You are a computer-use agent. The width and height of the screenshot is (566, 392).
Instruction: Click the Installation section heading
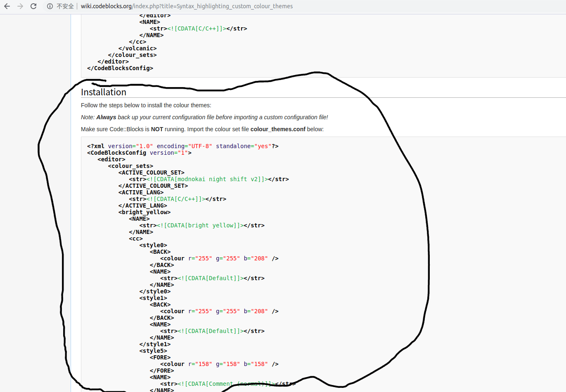point(104,92)
